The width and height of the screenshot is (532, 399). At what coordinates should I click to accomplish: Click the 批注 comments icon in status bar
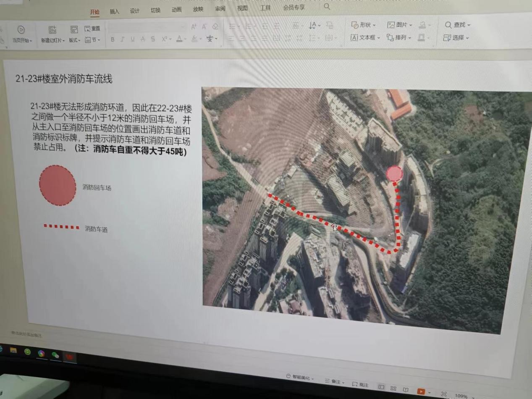click(360, 385)
